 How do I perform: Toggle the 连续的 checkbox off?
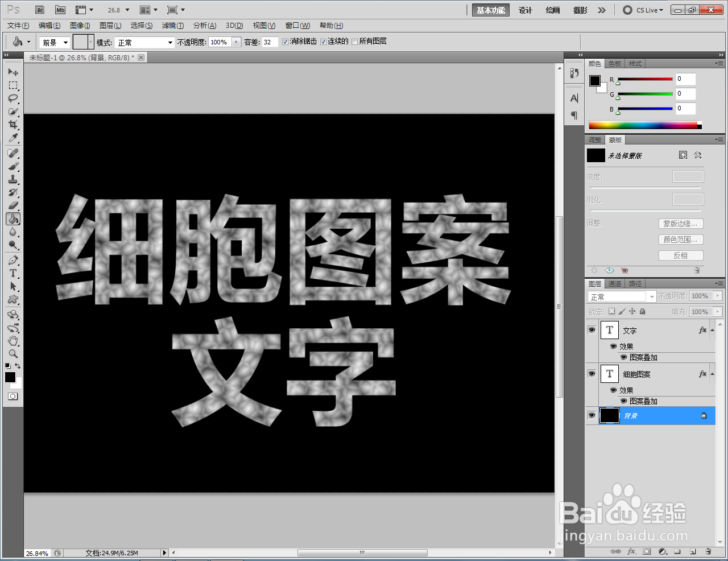(x=324, y=42)
